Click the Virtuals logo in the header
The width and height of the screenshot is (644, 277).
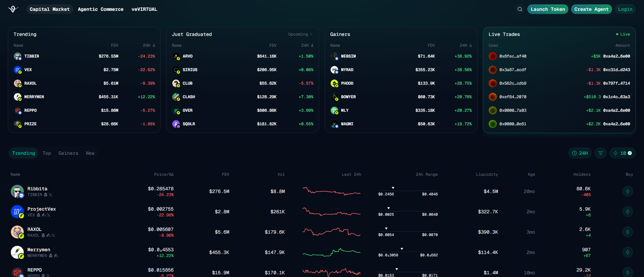(13, 9)
